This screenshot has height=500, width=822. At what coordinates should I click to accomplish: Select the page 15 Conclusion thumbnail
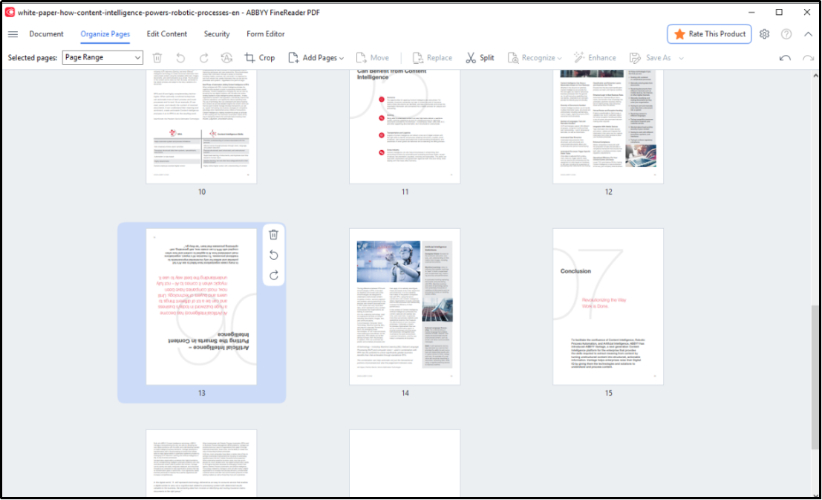click(608, 307)
